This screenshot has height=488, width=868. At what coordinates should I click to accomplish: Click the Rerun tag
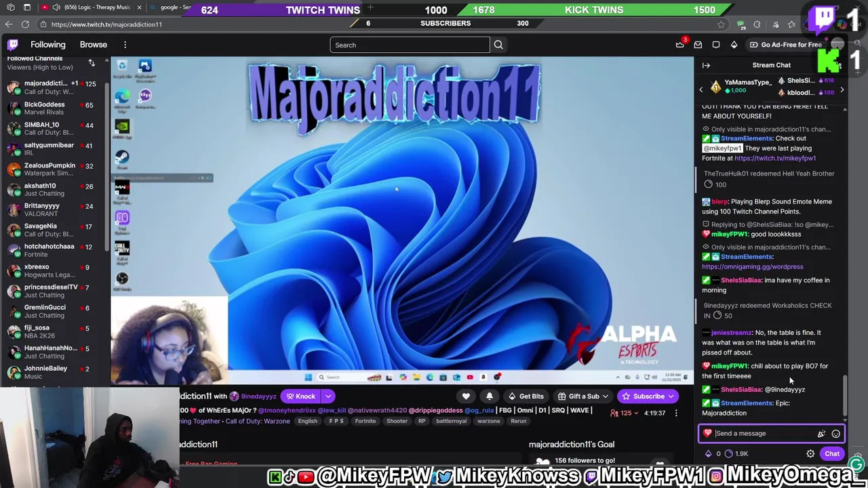[x=519, y=421]
